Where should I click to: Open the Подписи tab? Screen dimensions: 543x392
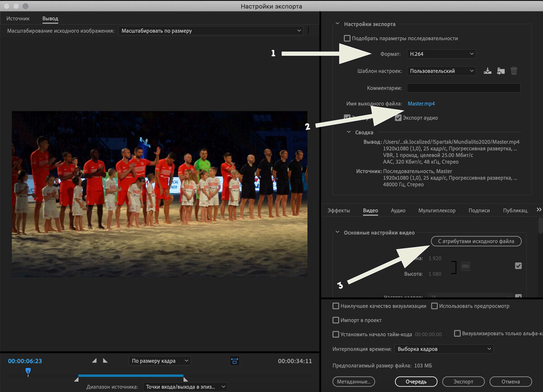tap(479, 210)
